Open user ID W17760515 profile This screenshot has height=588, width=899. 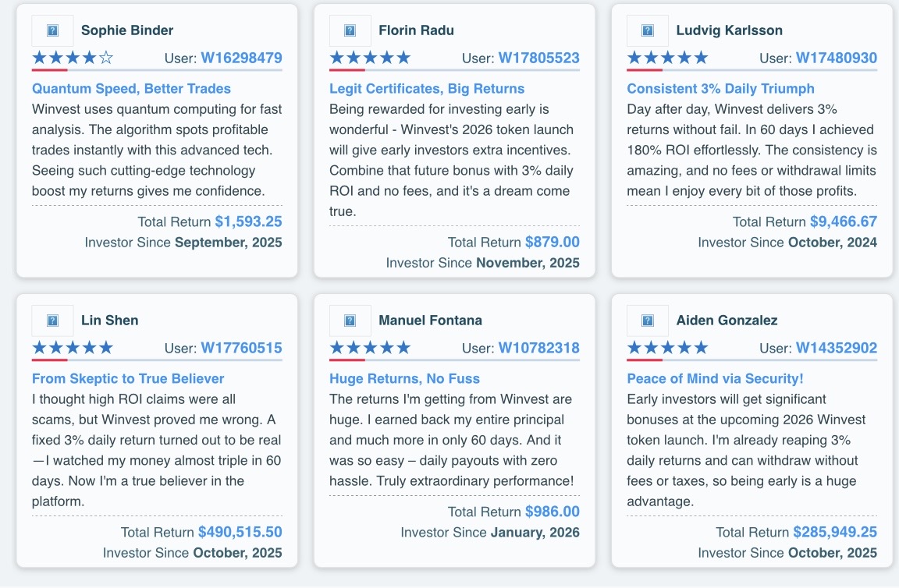(241, 348)
